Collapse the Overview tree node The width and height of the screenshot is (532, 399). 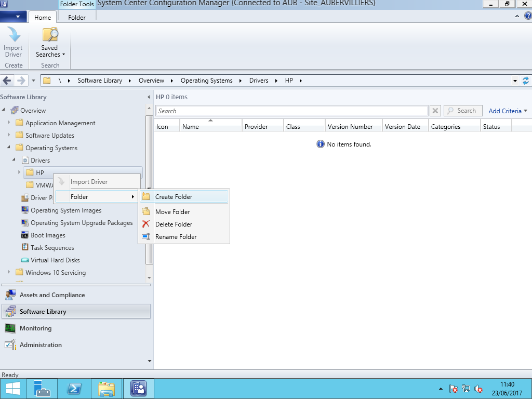point(4,110)
